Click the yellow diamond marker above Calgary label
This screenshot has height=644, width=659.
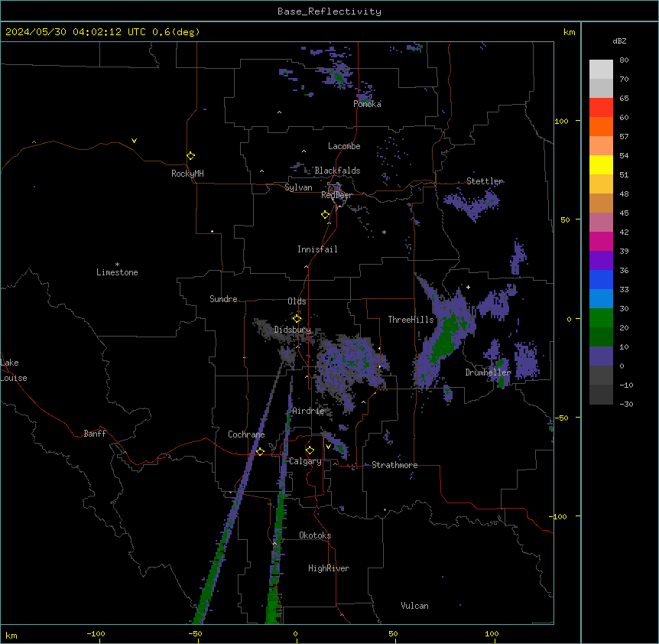310,450
